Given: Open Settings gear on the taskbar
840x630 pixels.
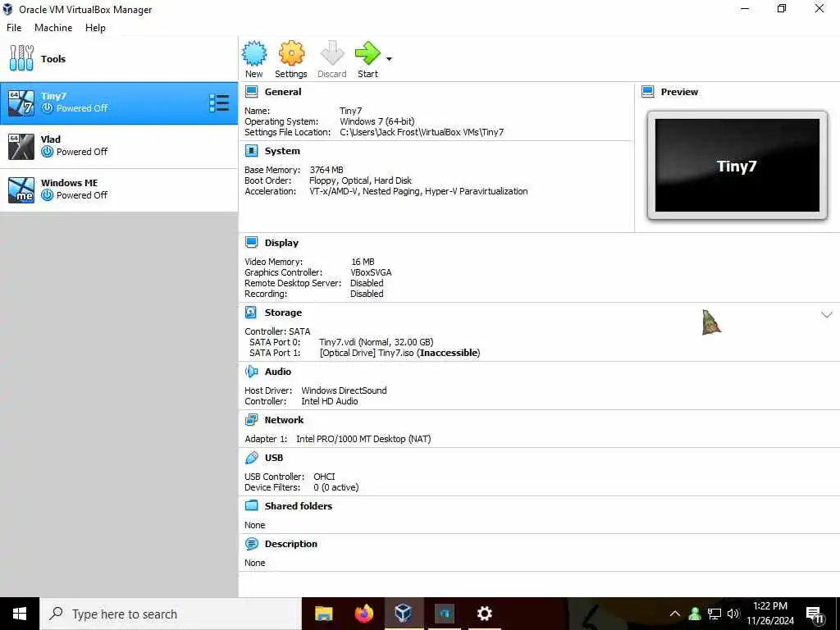Looking at the screenshot, I should click(x=484, y=614).
